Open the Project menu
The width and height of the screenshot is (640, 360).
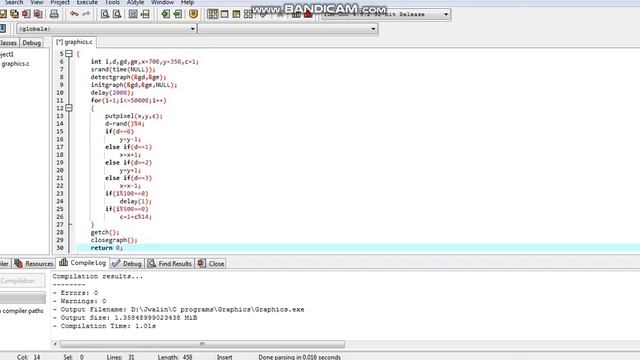[x=60, y=2]
